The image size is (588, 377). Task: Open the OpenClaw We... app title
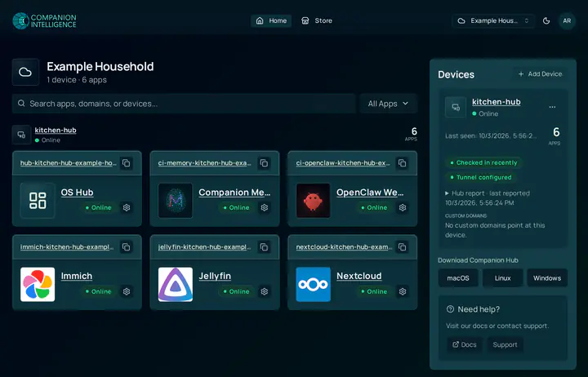(x=370, y=193)
